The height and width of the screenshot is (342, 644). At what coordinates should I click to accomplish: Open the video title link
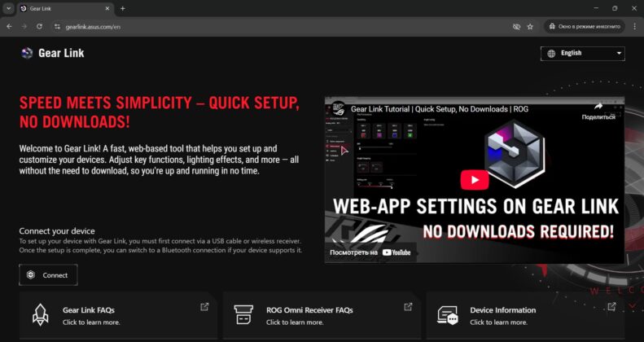tap(440, 109)
